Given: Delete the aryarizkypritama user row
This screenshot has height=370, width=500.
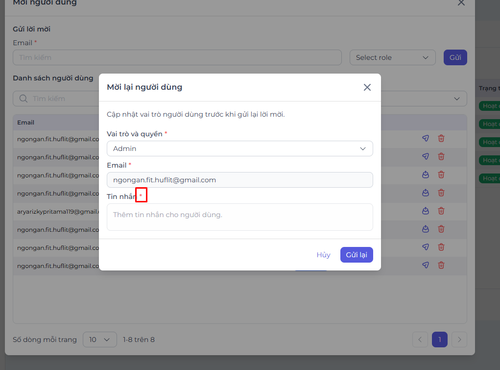Looking at the screenshot, I should click(x=441, y=211).
